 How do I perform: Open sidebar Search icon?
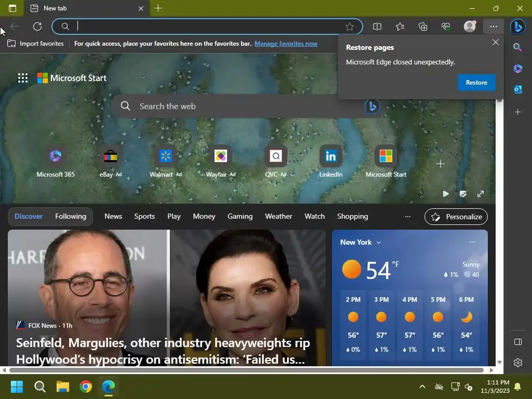click(x=517, y=47)
